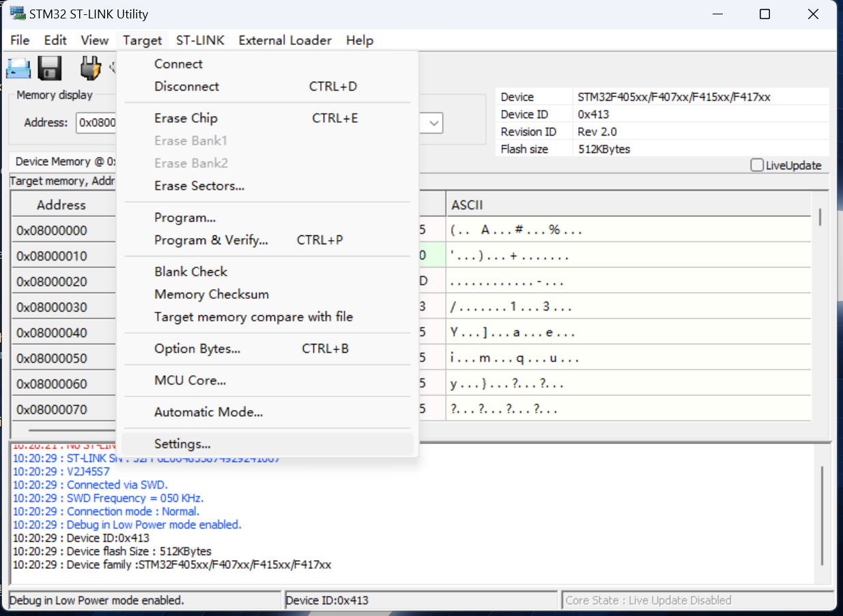Select Erase Chip menu entry
This screenshot has width=843, height=616.
tap(268, 118)
